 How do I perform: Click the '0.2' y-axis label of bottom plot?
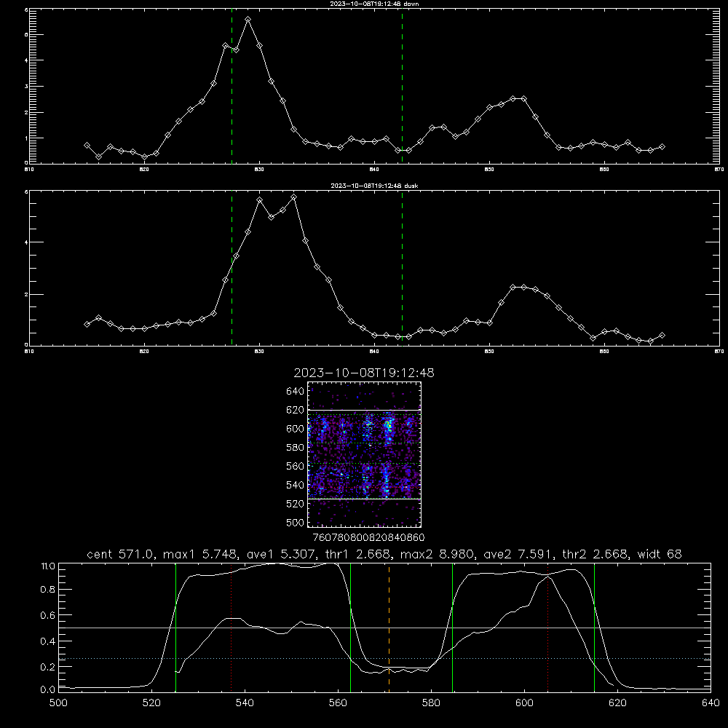coord(48,667)
